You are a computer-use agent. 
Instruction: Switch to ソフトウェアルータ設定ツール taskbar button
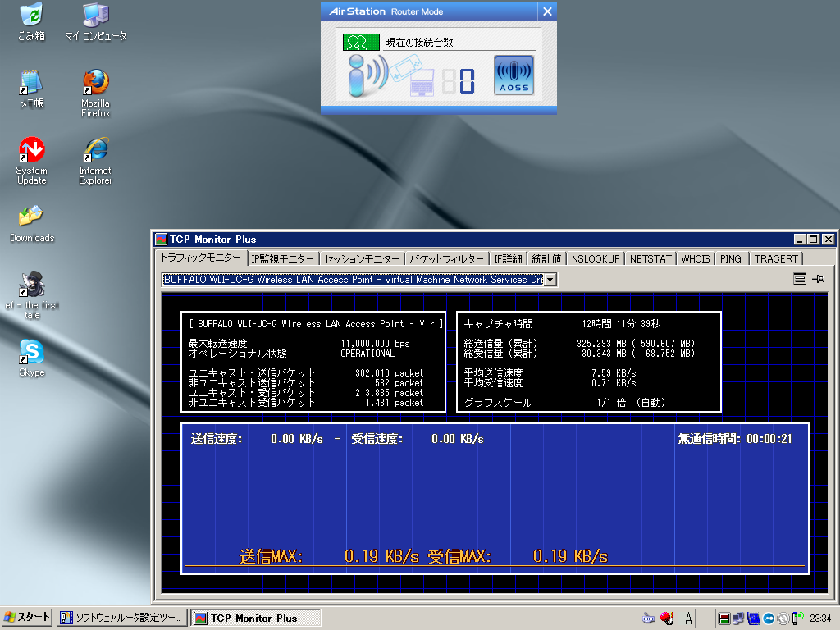122,618
